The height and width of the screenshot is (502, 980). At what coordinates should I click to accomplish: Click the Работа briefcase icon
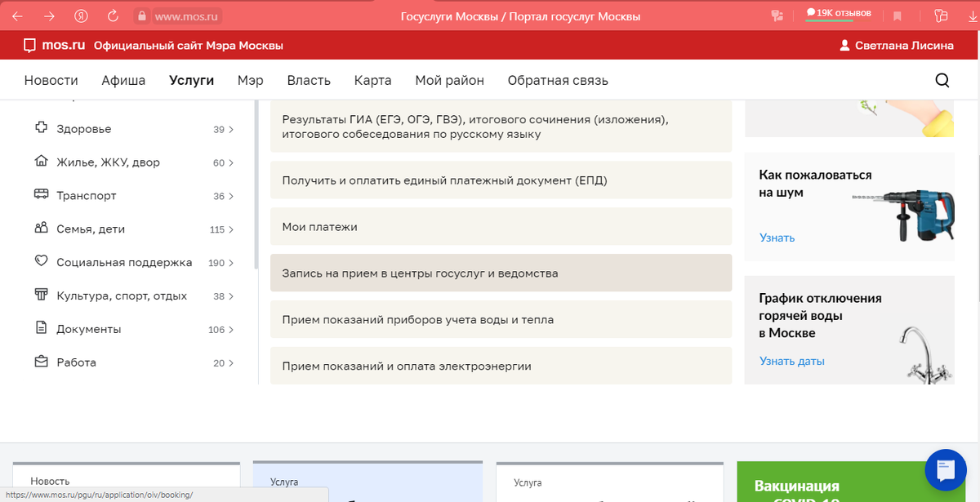click(41, 362)
